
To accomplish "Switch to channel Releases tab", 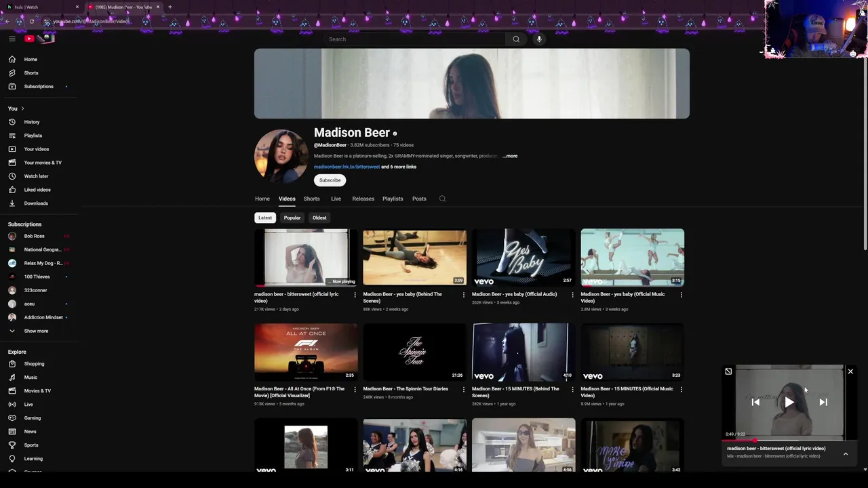I will click(363, 199).
